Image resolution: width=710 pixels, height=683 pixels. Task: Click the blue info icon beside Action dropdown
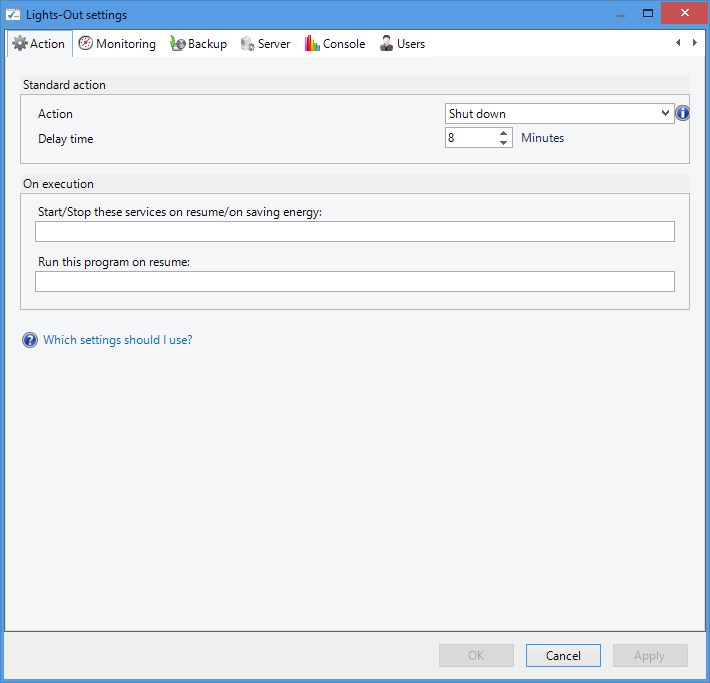(682, 113)
